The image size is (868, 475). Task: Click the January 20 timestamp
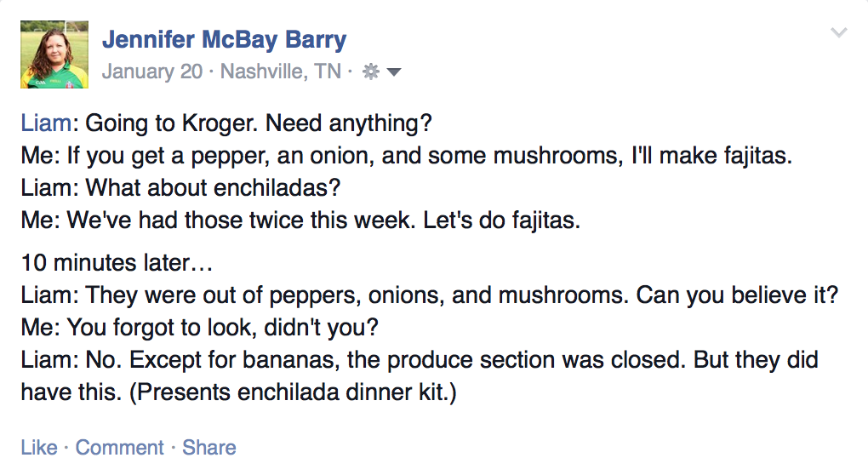click(x=151, y=72)
